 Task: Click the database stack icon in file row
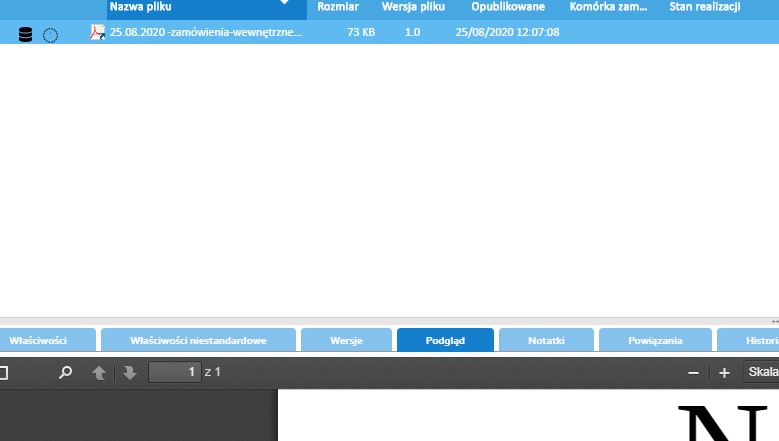coord(25,34)
